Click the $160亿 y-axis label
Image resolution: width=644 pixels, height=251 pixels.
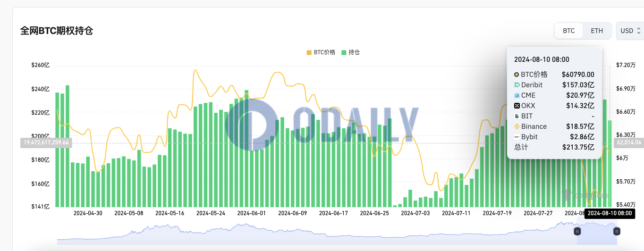point(41,184)
